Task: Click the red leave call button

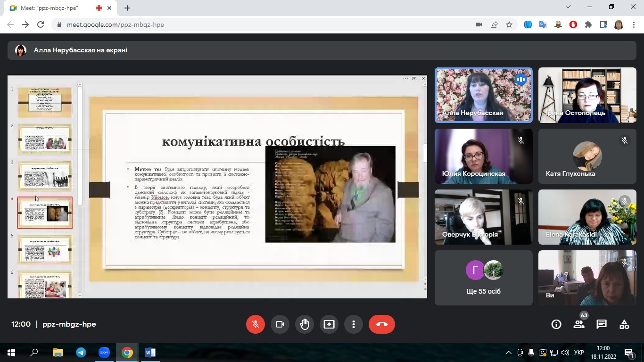Action: (x=381, y=324)
